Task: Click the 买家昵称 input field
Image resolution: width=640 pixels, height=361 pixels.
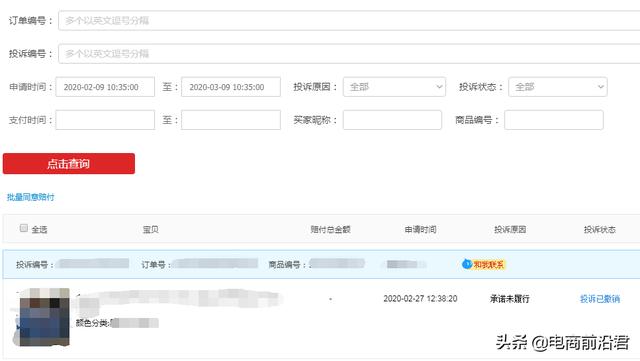Action: 392,120
